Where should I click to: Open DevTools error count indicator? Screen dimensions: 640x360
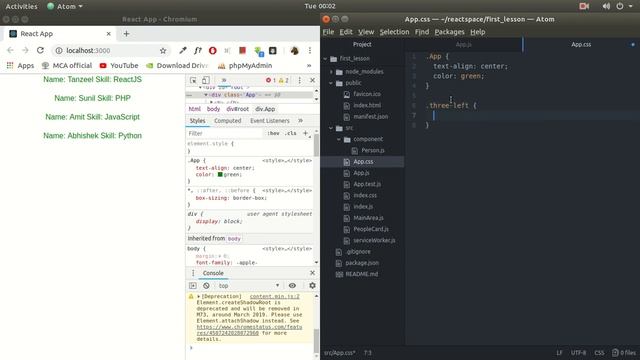(x=271, y=80)
